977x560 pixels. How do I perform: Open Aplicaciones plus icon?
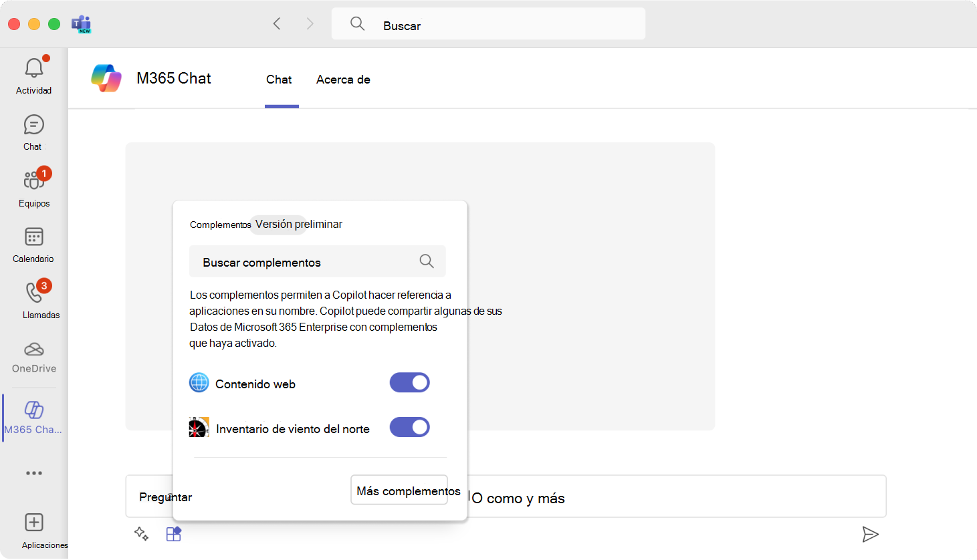34,523
